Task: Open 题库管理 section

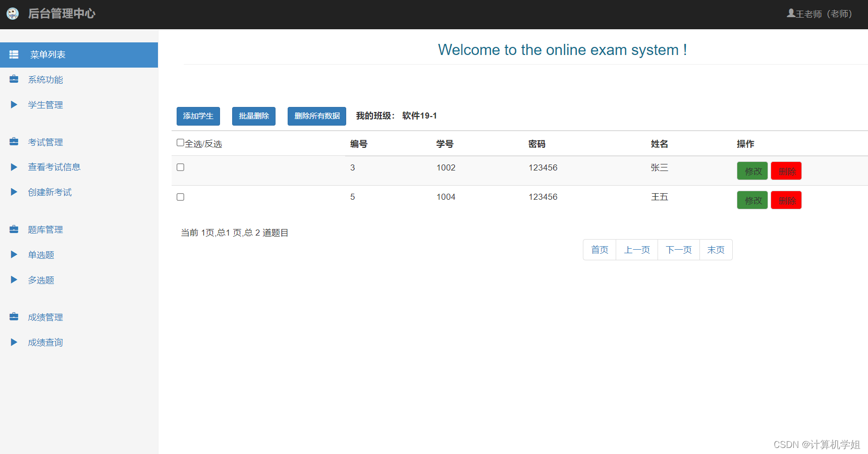Action: coord(45,230)
